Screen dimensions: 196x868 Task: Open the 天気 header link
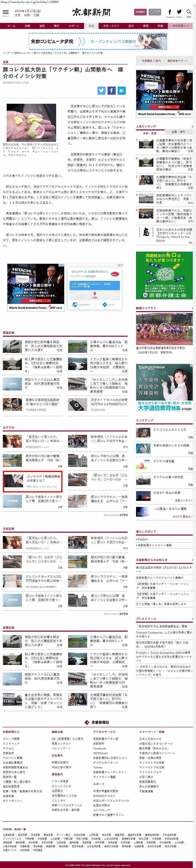click(18, 15)
